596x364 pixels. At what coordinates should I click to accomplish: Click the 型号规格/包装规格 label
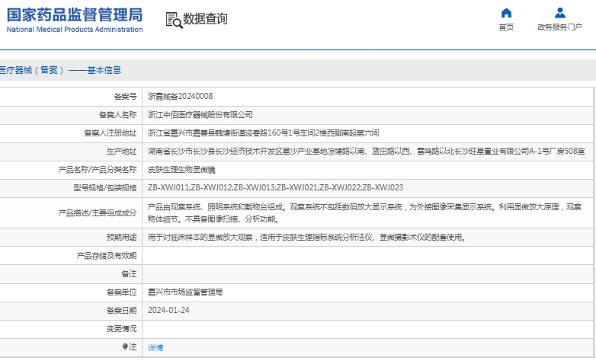105,187
